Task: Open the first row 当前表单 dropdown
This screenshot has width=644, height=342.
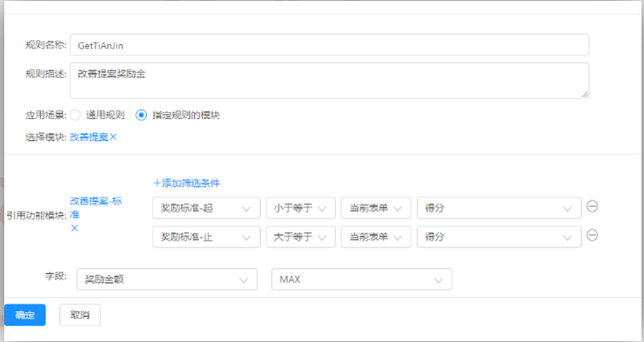Action: (375, 208)
